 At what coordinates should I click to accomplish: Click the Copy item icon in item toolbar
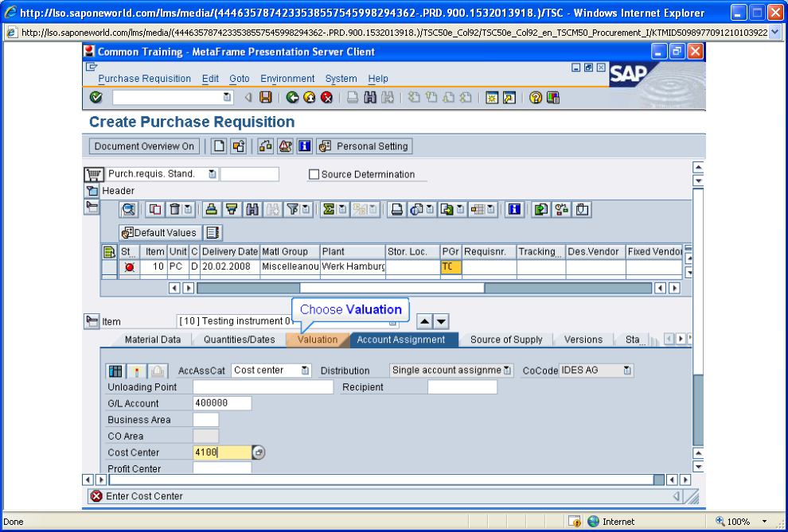[x=155, y=209]
